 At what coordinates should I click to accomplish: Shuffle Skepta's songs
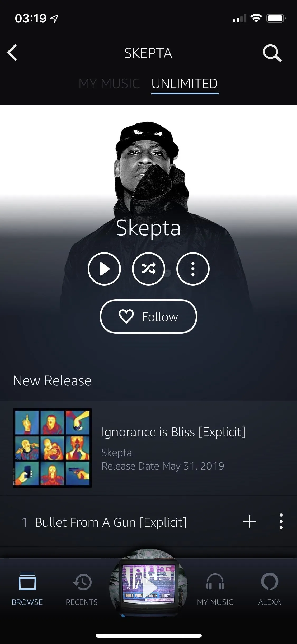[148, 269]
